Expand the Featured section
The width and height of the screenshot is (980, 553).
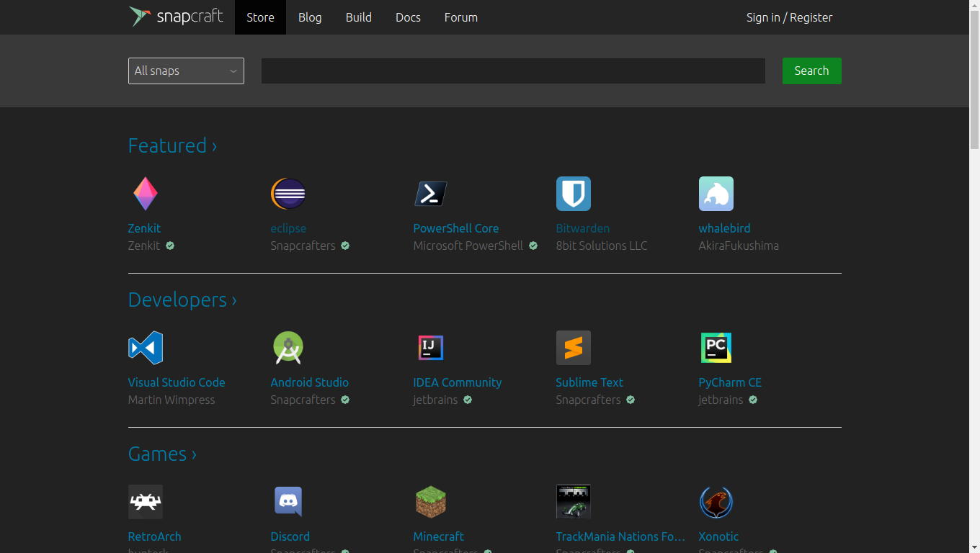tap(172, 145)
